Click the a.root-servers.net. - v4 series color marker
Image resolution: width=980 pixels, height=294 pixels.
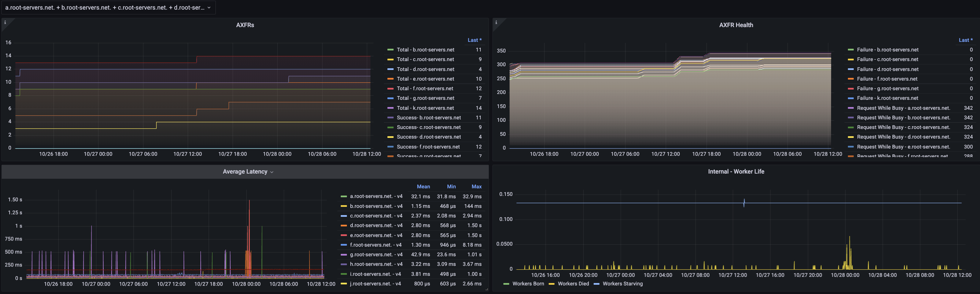(343, 197)
